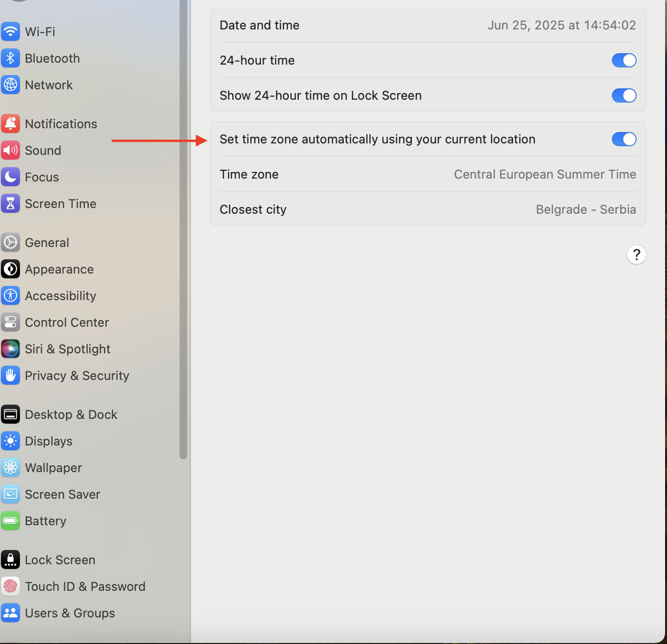Screen dimensions: 667x644
Task: Click the sidebar vertical scrollbar
Action: tap(183, 228)
